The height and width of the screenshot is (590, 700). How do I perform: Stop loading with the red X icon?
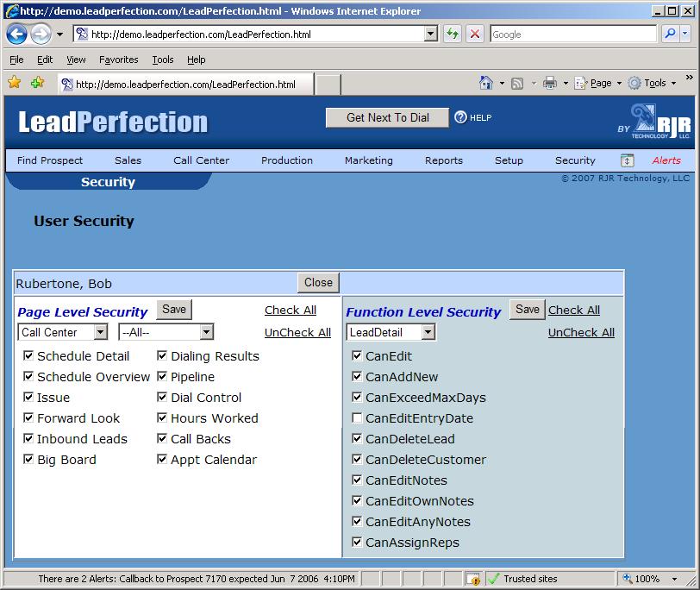click(475, 34)
